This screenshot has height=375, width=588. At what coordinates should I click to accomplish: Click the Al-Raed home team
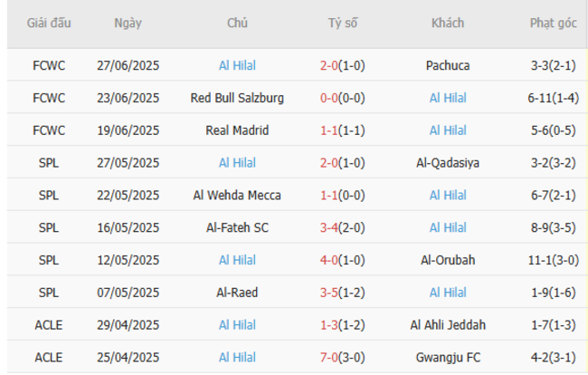tap(237, 293)
